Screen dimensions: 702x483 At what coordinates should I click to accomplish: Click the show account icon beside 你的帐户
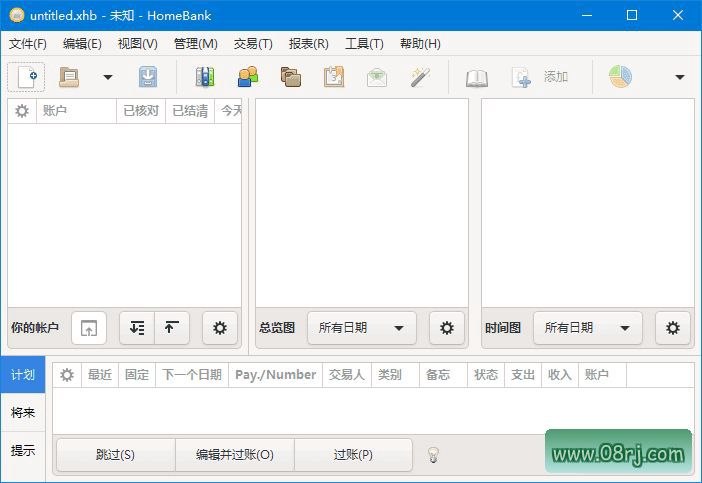pyautogui.click(x=89, y=328)
